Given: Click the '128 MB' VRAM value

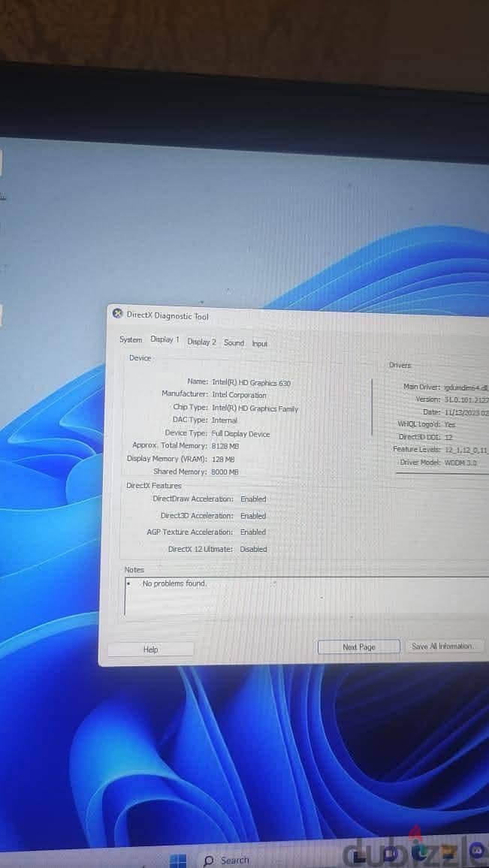Looking at the screenshot, I should 223,460.
